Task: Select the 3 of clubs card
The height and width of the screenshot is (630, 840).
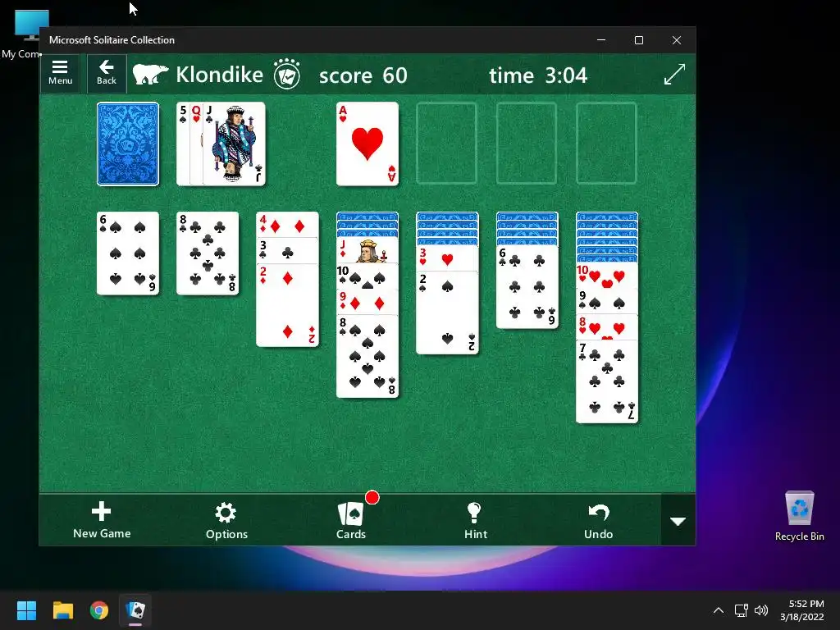Action: (288, 251)
